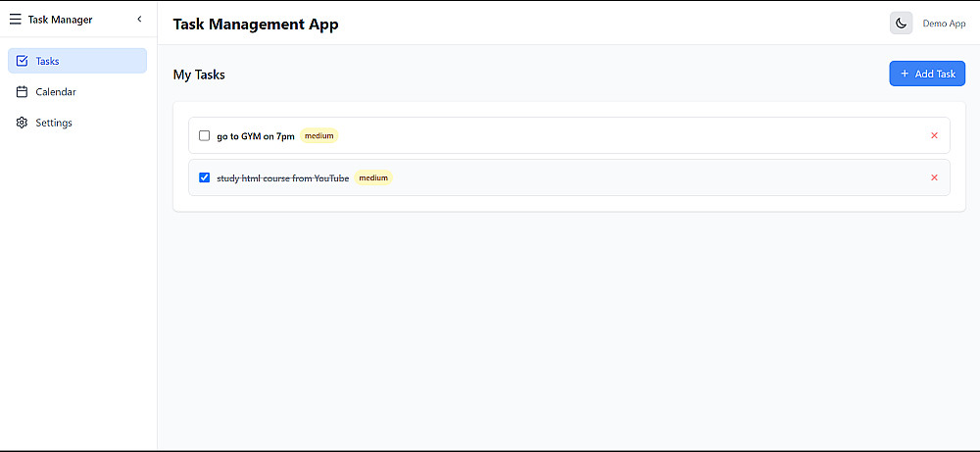Click the checklist icon beside Tasks
Screen dimensions: 980x452
coord(23,61)
